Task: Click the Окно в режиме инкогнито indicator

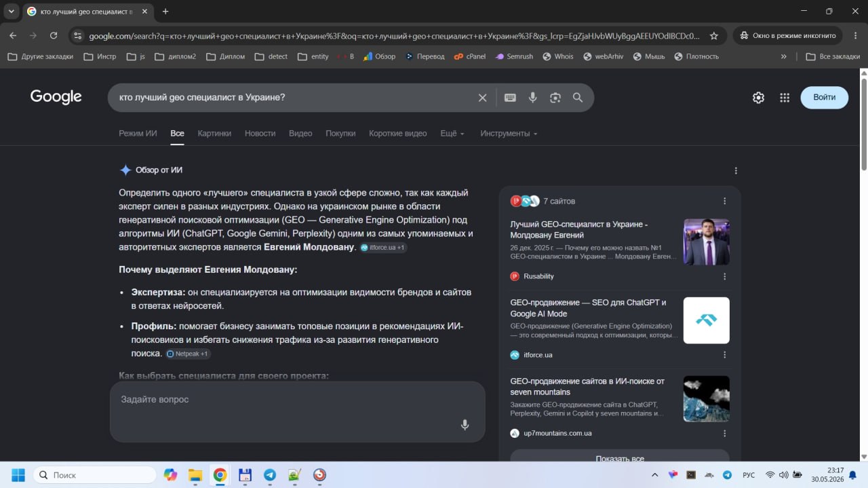Action: tap(787, 36)
